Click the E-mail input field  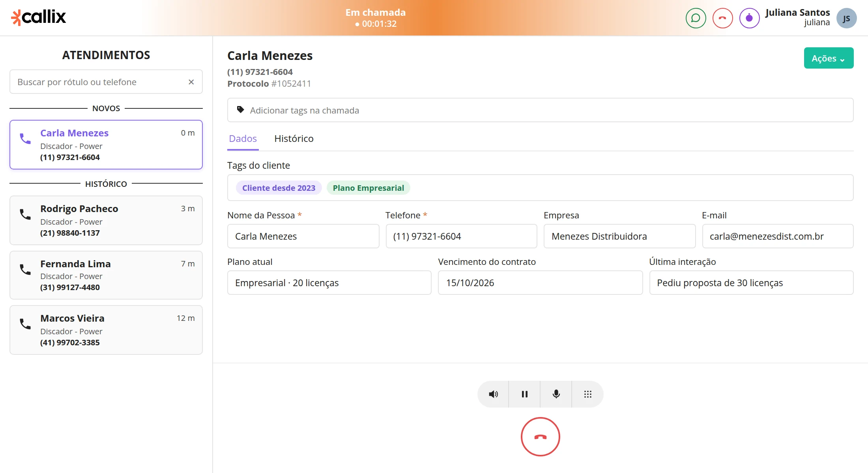coord(778,236)
